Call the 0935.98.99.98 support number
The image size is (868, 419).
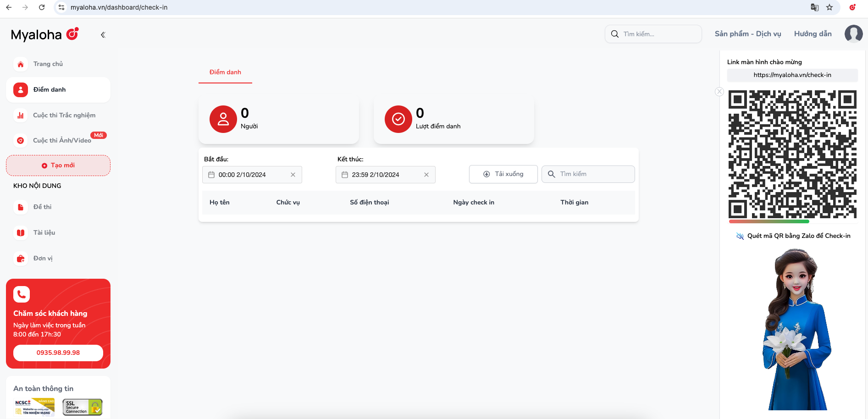click(x=58, y=353)
